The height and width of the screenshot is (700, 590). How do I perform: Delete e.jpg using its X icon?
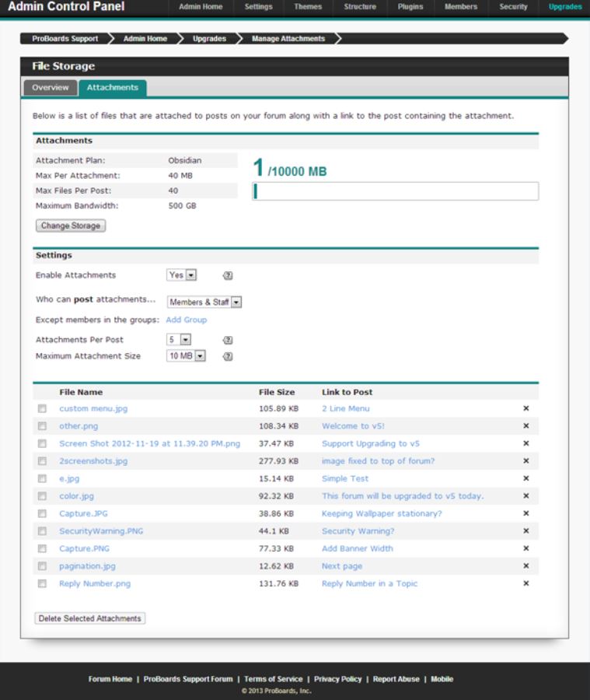(525, 478)
